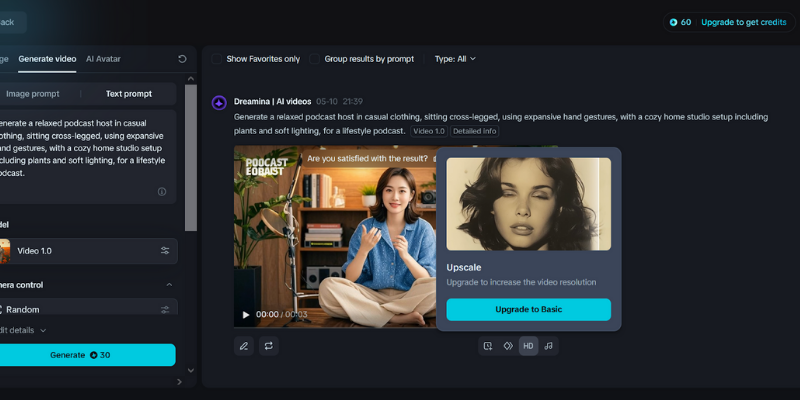Viewport: 800px width, 400px height.
Task: Click the info icon in the prompt box
Action: 162,191
